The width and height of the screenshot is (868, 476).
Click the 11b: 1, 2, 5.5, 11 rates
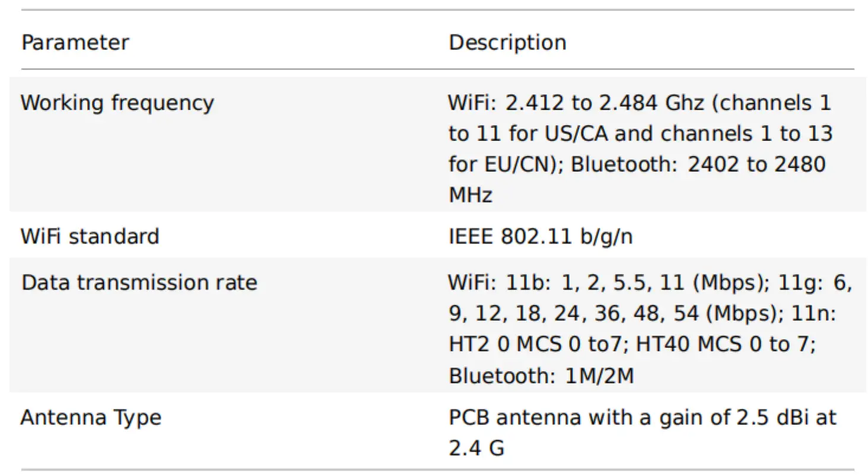(x=594, y=282)
